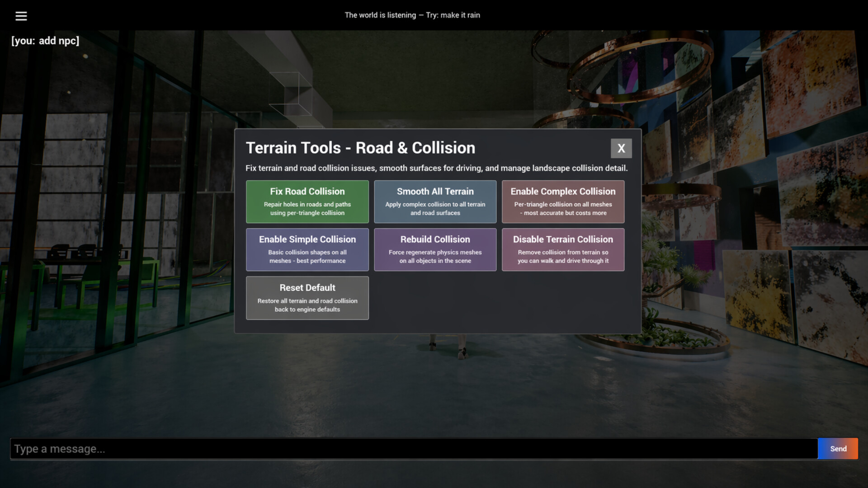The image size is (868, 488).
Task: Open the hamburger menu icon
Action: 21,16
